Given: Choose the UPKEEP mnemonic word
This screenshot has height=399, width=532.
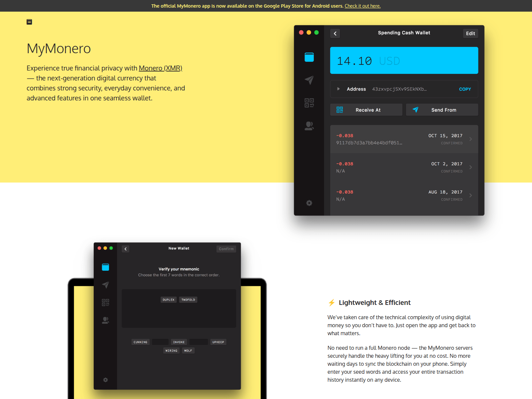Looking at the screenshot, I should click(x=218, y=342).
